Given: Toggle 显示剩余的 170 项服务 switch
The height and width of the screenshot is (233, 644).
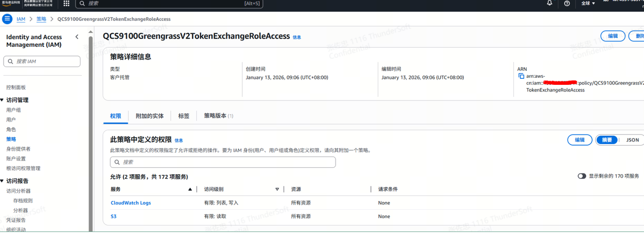Looking at the screenshot, I should pyautogui.click(x=582, y=176).
